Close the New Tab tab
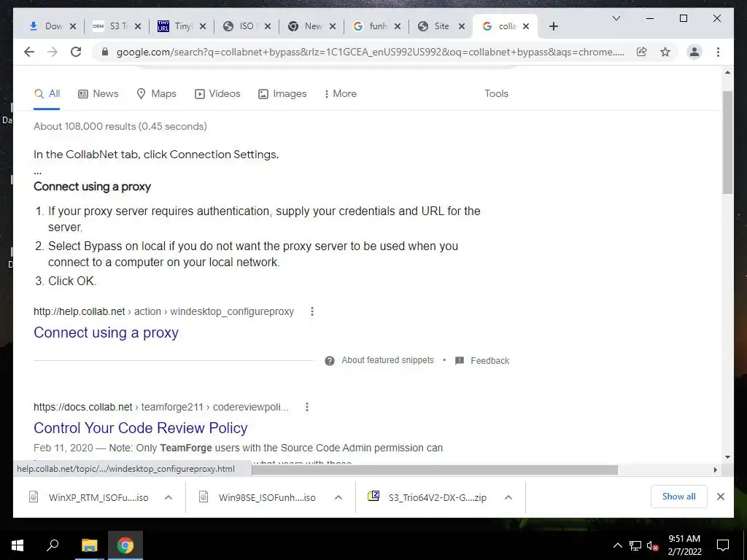The width and height of the screenshot is (747, 560). pyautogui.click(x=333, y=26)
